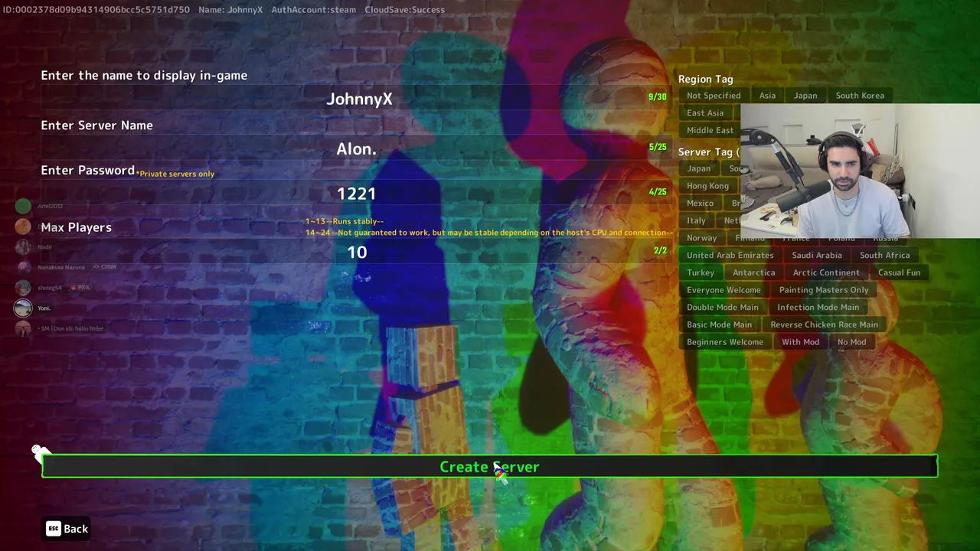Click the webcam overlay video
This screenshot has height=551, width=980.
(x=861, y=171)
